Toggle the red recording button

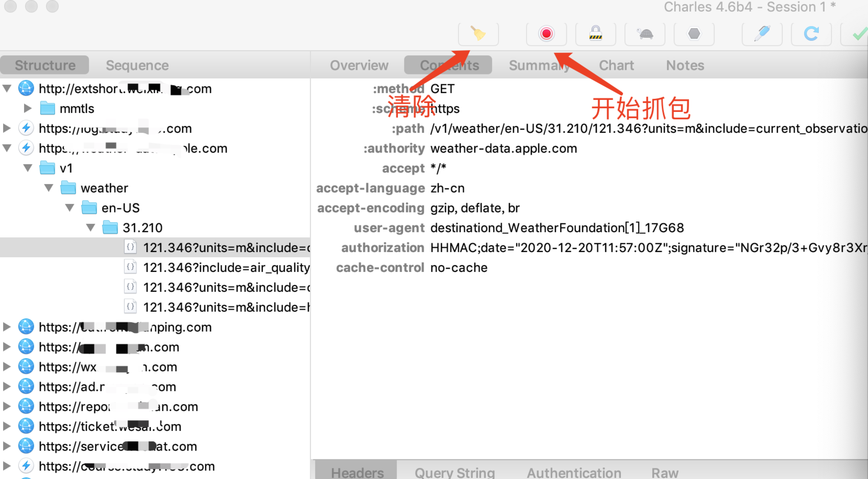pyautogui.click(x=546, y=34)
